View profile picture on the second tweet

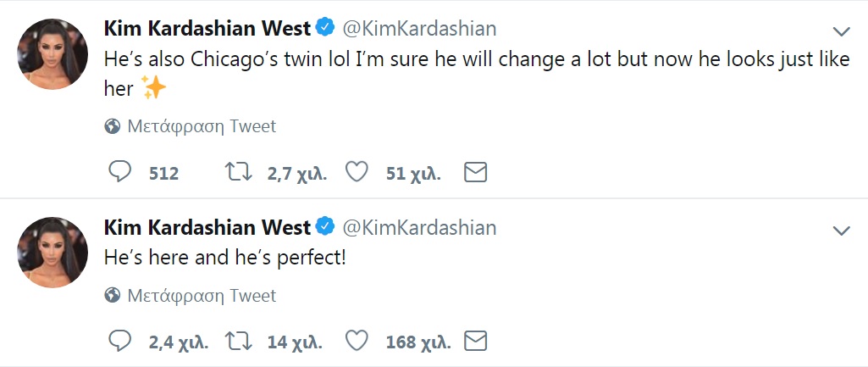[x=53, y=253]
